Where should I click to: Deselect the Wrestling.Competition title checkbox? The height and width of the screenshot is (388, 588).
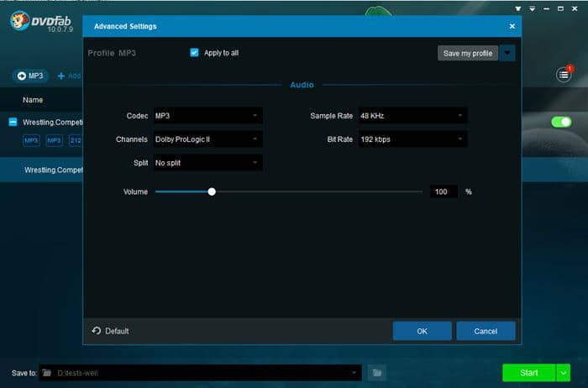13,122
